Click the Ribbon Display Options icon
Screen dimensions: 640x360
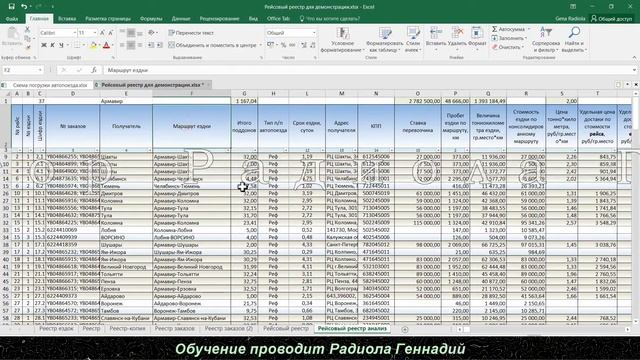coord(573,7)
